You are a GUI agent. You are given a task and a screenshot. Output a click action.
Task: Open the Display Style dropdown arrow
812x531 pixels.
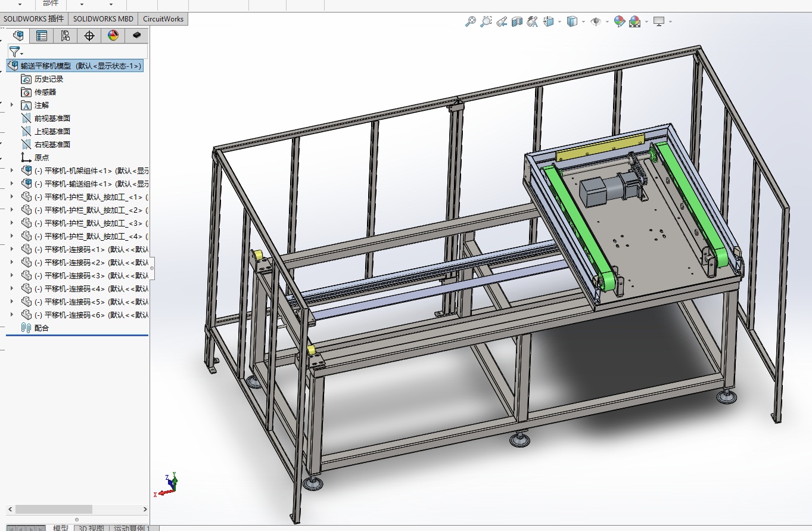[583, 22]
